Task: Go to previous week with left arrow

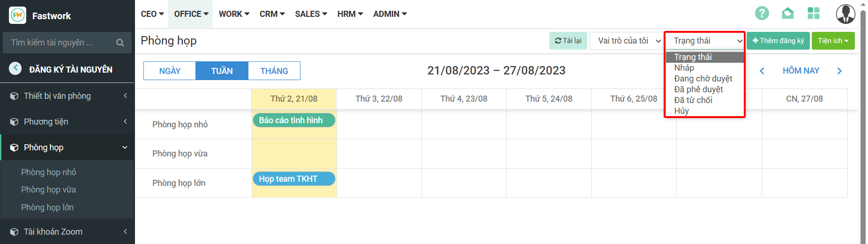Action: point(762,71)
